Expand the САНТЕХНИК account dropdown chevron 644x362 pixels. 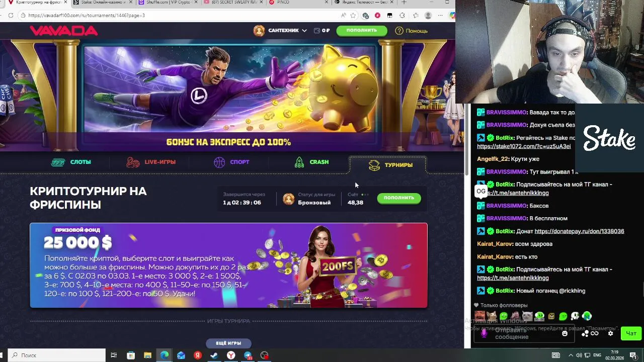(304, 31)
